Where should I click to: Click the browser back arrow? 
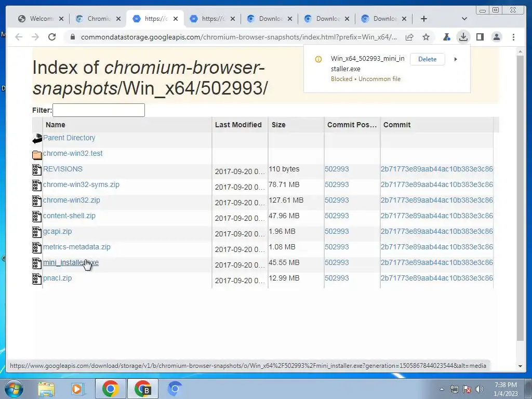[19, 37]
